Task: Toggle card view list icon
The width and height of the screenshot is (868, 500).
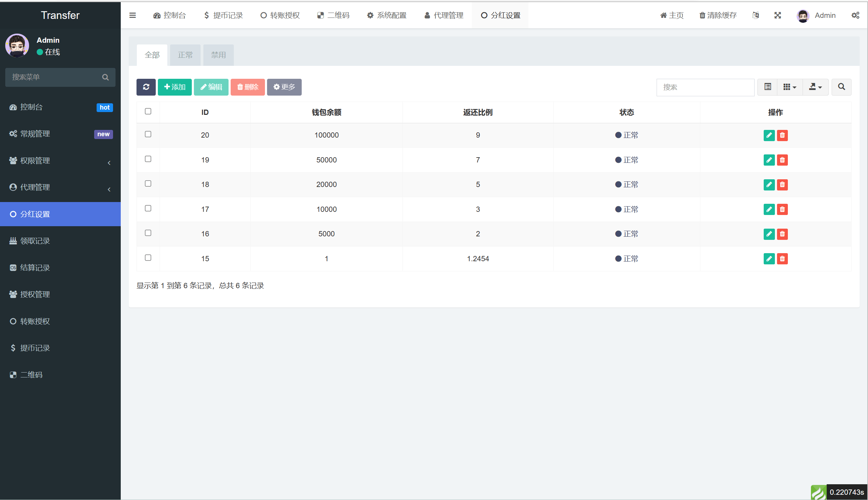Action: pos(768,87)
